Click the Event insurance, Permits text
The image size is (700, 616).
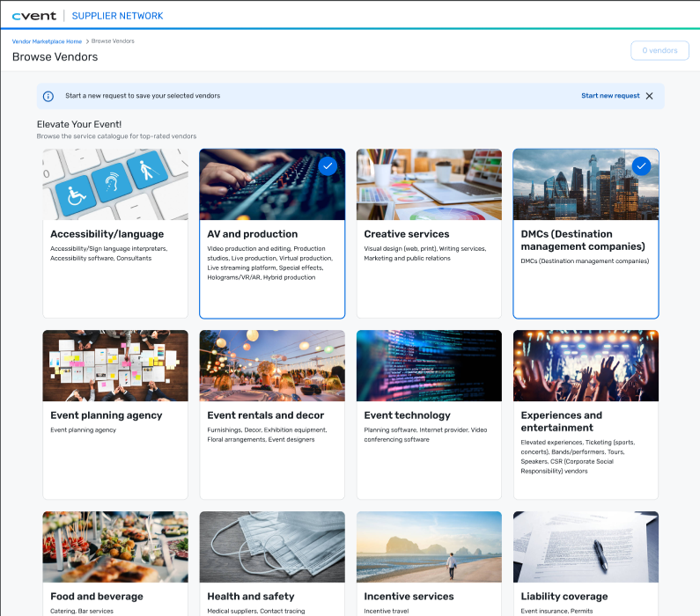click(556, 611)
